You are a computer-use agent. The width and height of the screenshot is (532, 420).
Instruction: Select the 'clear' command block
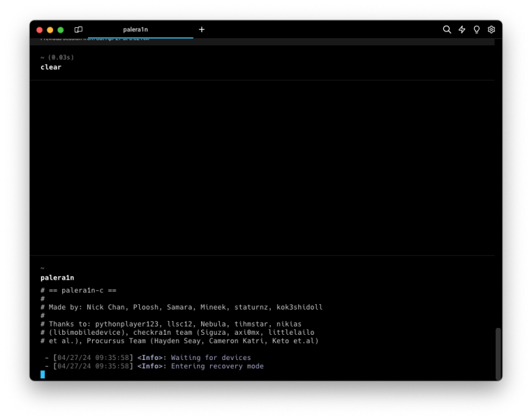[262, 63]
